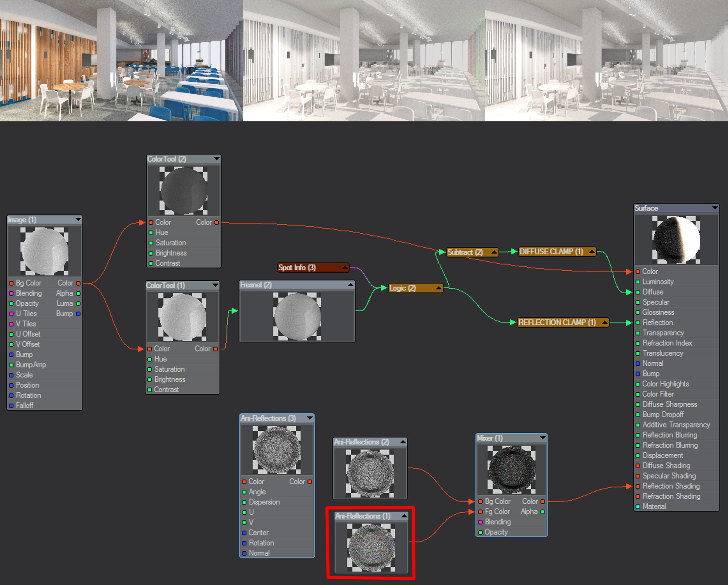The width and height of the screenshot is (728, 585).
Task: Expand the Subtract (2) node arrow
Action: (x=494, y=252)
